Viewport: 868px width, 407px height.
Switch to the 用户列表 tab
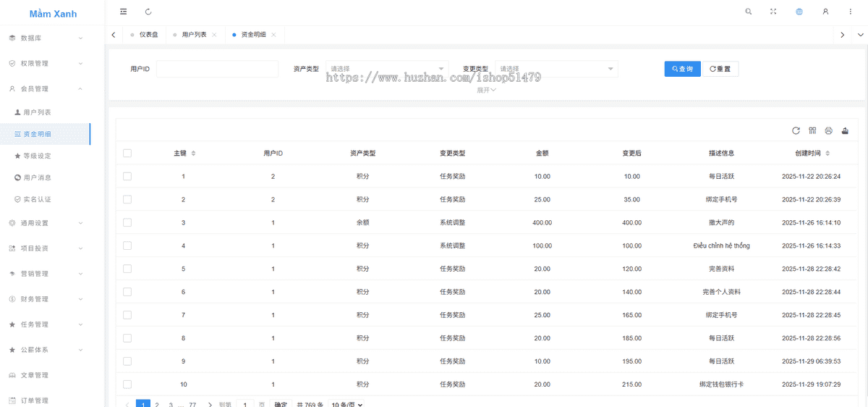194,35
